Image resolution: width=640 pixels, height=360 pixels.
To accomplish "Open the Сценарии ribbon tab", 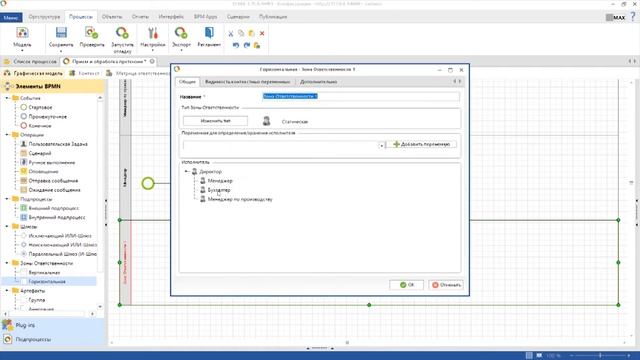I will coord(238,17).
